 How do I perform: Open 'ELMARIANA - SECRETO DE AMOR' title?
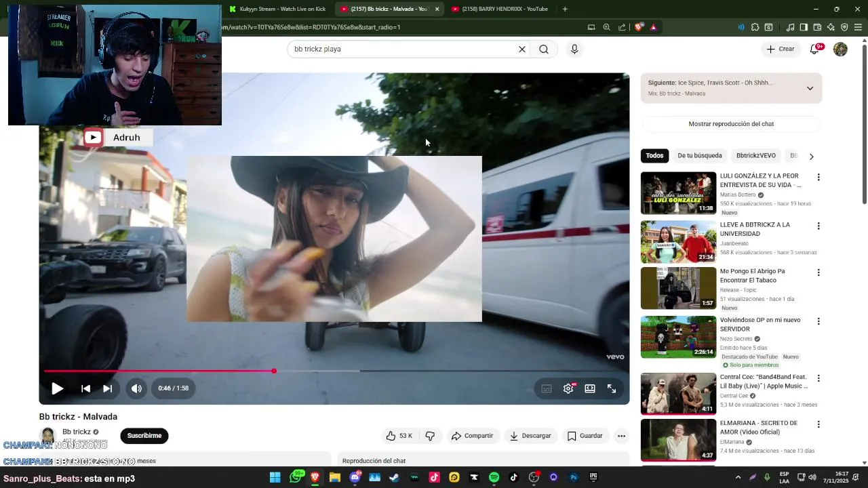758,427
